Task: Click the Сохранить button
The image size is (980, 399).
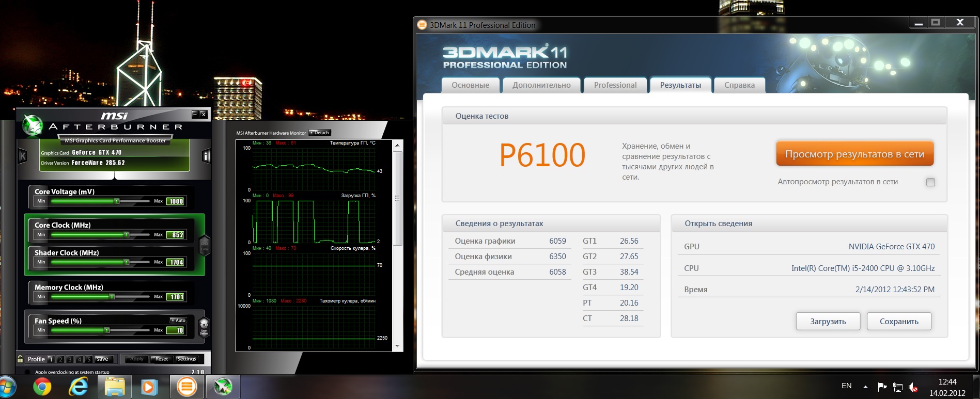Action: pos(899,322)
